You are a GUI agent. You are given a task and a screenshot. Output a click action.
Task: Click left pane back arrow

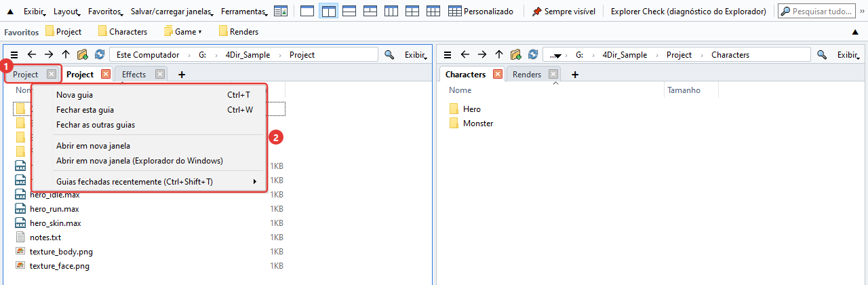click(31, 55)
